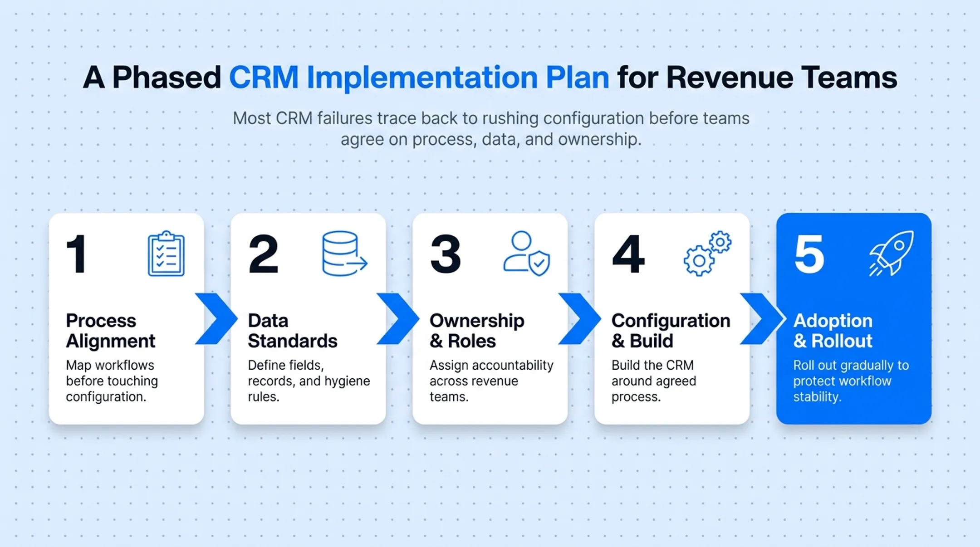Click the clipboard checklist icon in card 1
The image size is (980, 547).
click(x=166, y=254)
